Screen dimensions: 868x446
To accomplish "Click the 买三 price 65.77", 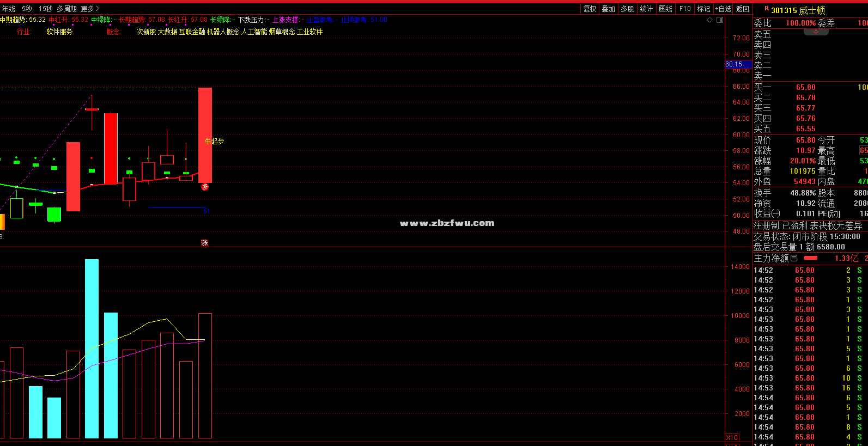I will click(805, 108).
